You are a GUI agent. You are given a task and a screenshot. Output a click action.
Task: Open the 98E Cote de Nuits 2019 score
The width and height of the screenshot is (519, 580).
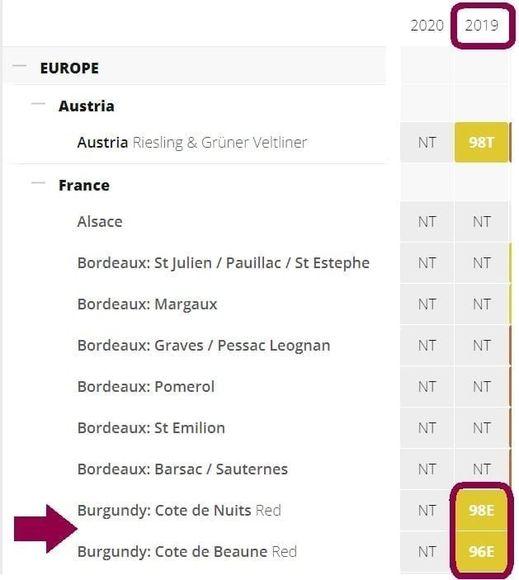tap(481, 510)
